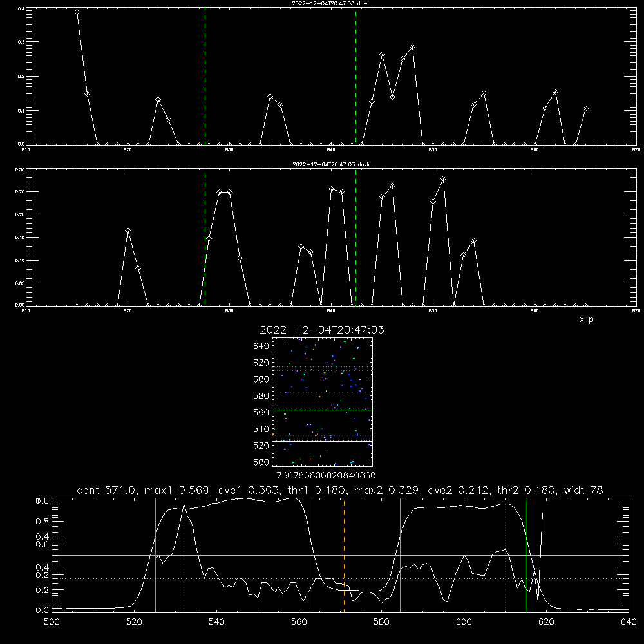The width and height of the screenshot is (644, 644).
Task: Click the last diamond marker at 865 in dawn plot
Action: (x=585, y=109)
